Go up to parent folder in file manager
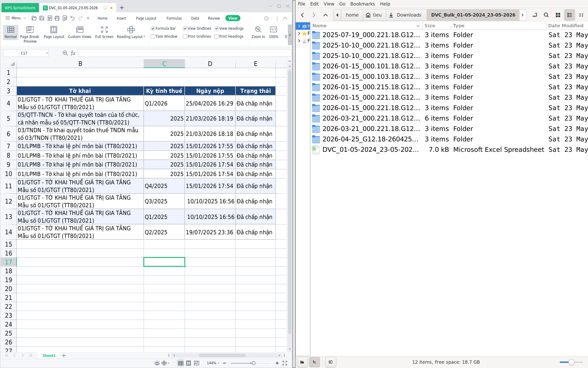The image size is (588, 368). tap(325, 15)
